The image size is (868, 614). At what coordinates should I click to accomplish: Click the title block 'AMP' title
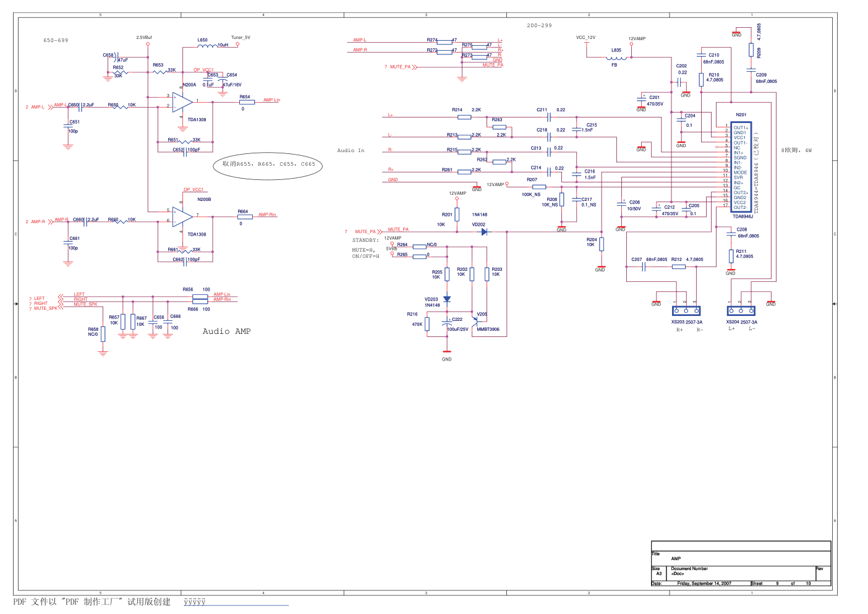(x=676, y=558)
